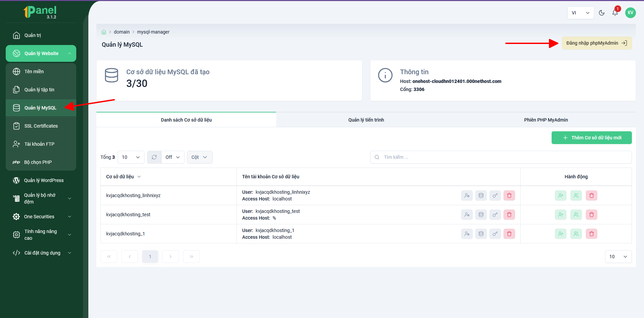Go to the last page with double-right arrow
Screen dimensions: 644x318
(x=191, y=257)
